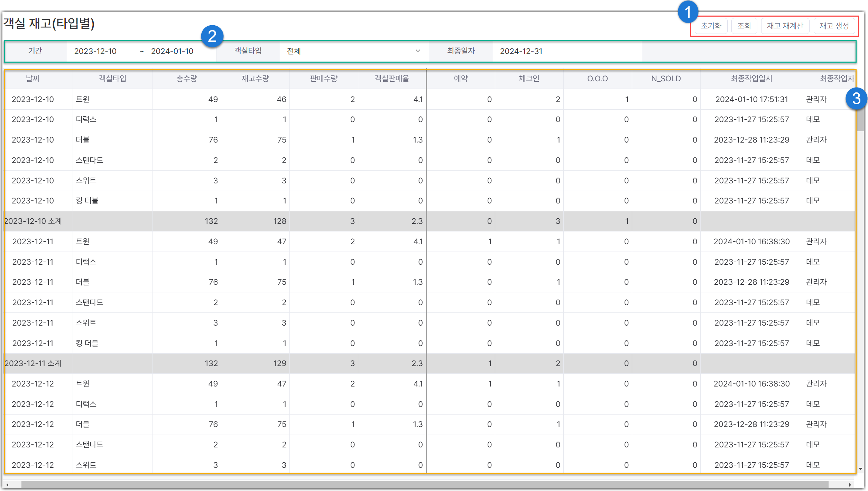Click the 총수량 column header
Screen dimensions: 868x491
[187, 79]
